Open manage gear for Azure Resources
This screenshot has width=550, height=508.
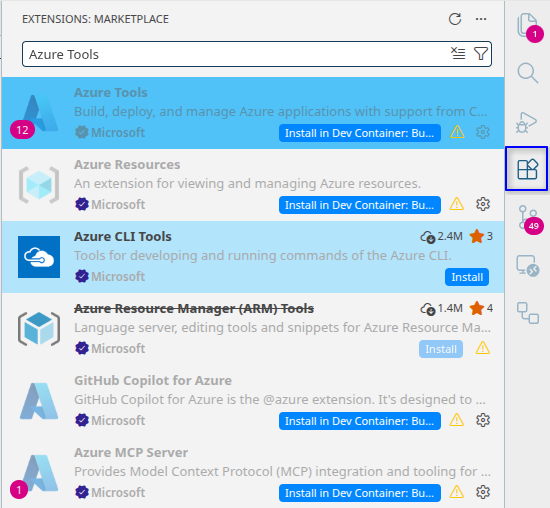pyautogui.click(x=483, y=204)
